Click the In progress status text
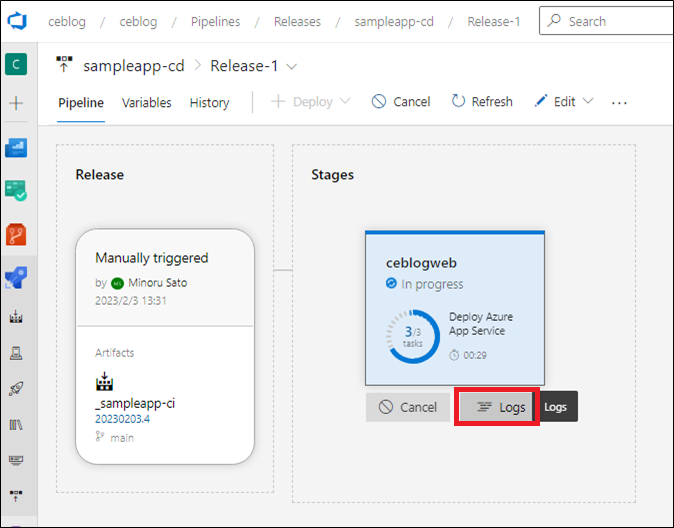This screenshot has width=674, height=528. tap(432, 284)
